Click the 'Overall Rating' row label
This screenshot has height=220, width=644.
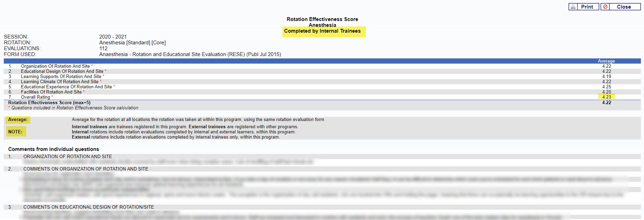pyautogui.click(x=35, y=97)
